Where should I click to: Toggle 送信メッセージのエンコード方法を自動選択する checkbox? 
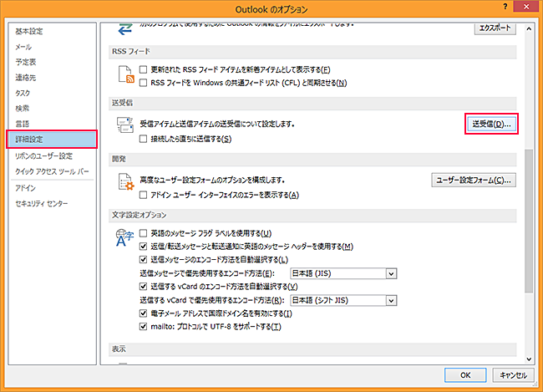coord(144,259)
